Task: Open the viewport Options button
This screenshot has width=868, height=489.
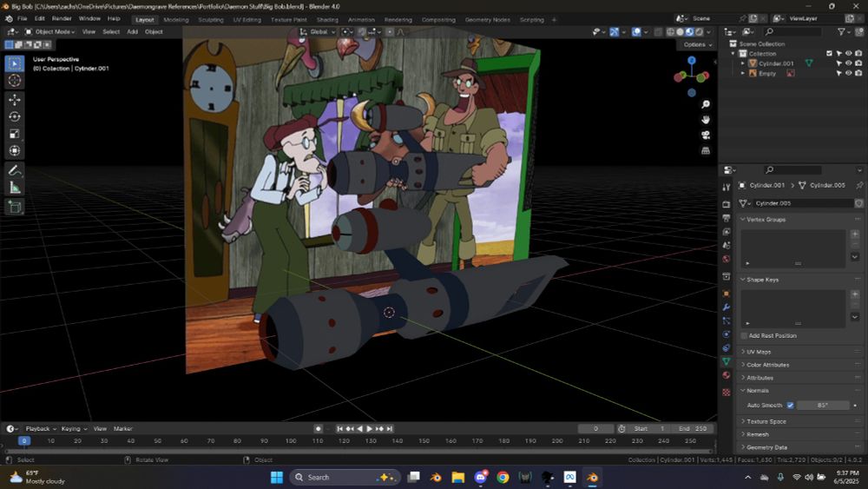Action: point(695,44)
